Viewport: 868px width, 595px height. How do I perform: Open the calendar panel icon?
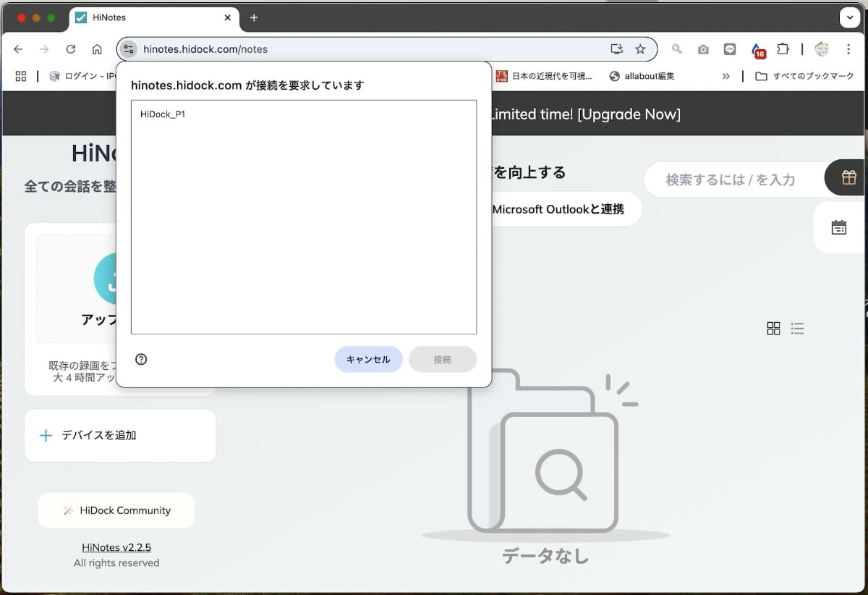839,227
